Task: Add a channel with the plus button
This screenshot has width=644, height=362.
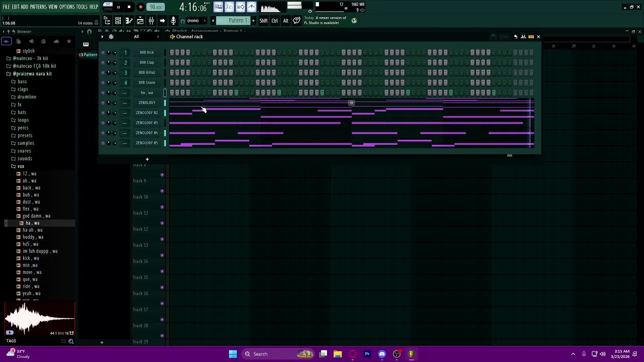Action: coord(147,159)
